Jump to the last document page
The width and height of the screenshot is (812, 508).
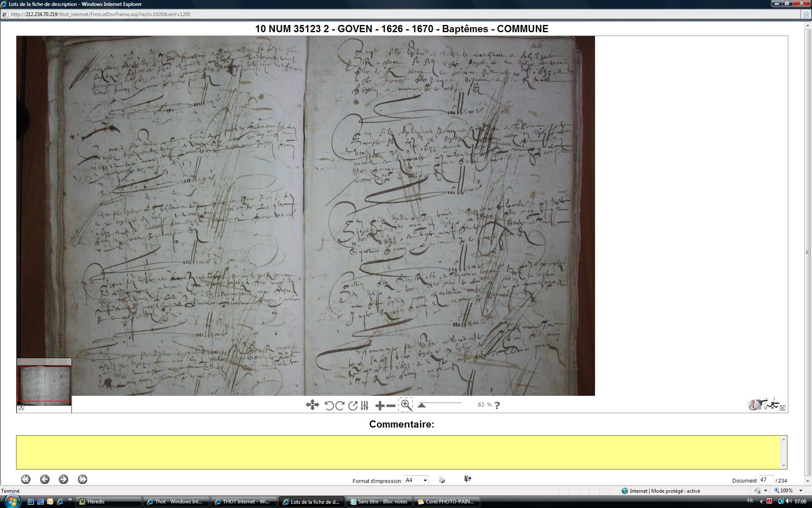pyautogui.click(x=82, y=479)
